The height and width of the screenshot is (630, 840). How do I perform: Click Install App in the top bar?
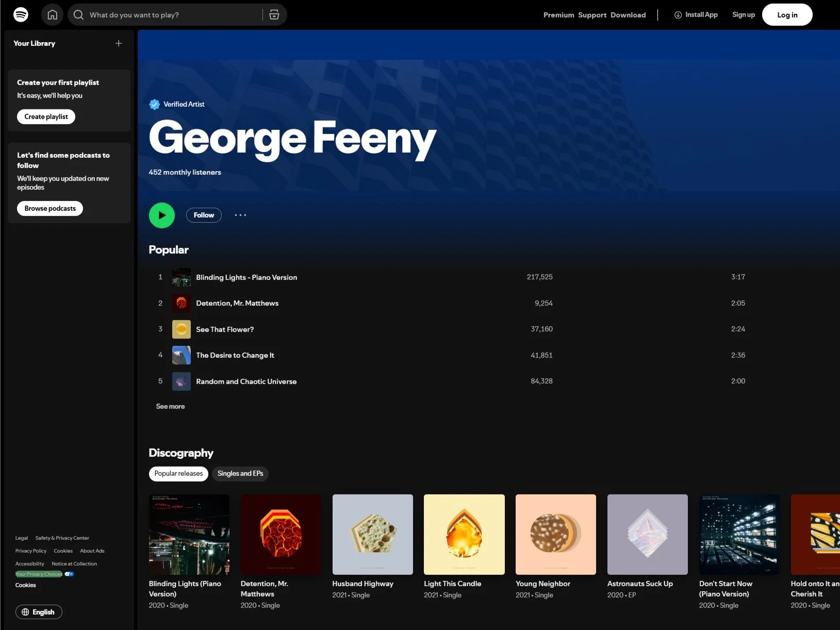pyautogui.click(x=696, y=15)
